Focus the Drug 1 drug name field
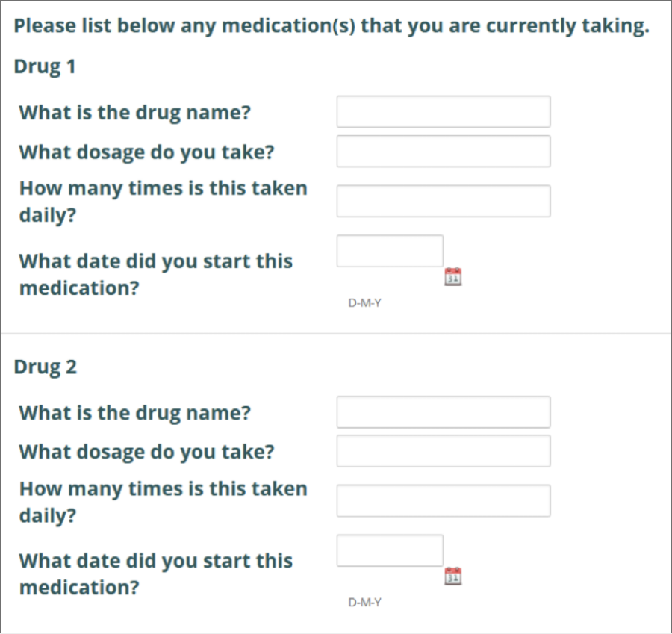The width and height of the screenshot is (672, 634). [444, 112]
